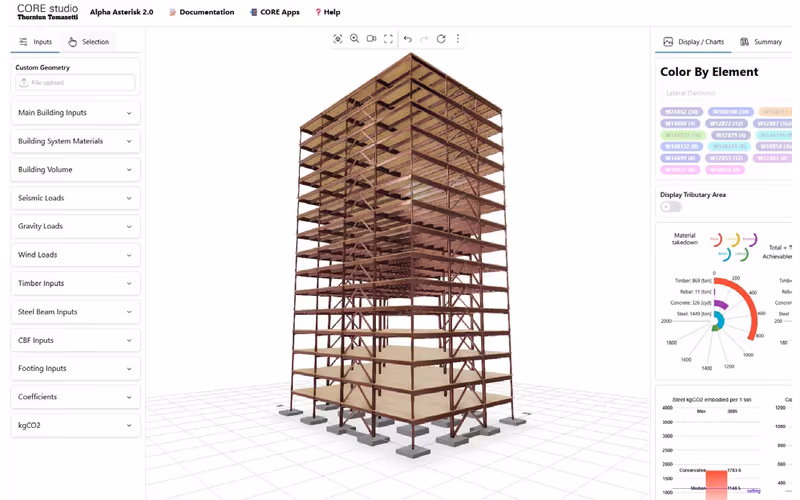Expand the Gravity Loads section
This screenshot has height=500, width=800.
tap(75, 226)
